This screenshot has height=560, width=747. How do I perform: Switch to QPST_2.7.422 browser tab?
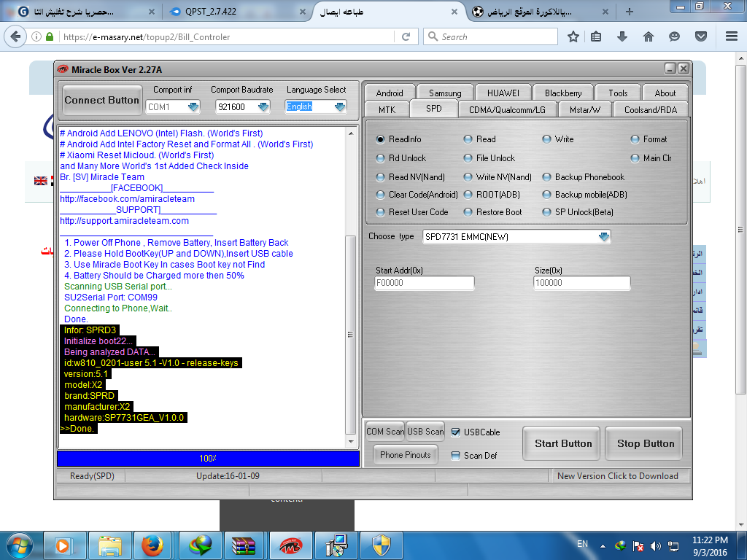click(211, 12)
